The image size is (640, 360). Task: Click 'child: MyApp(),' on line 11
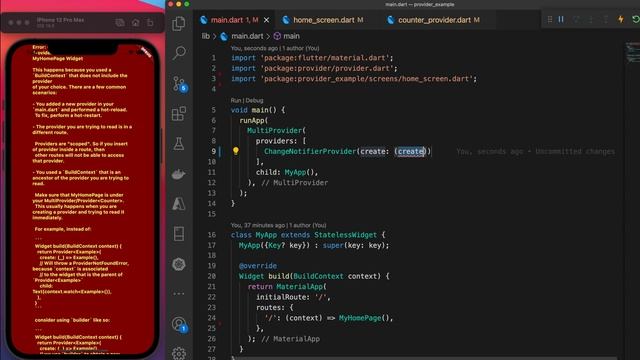click(x=287, y=172)
